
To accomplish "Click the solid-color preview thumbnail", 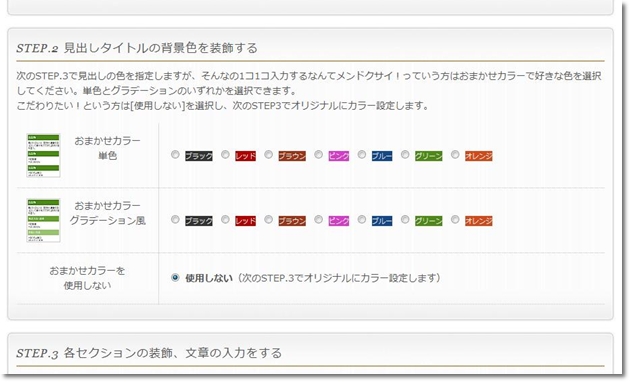I will (43, 155).
